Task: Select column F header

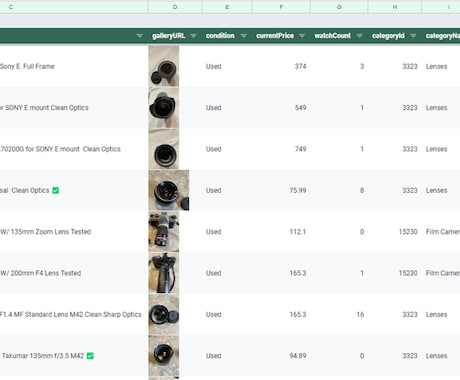Action: click(281, 7)
